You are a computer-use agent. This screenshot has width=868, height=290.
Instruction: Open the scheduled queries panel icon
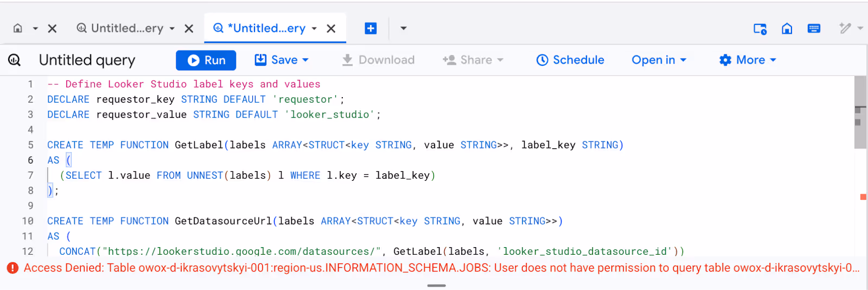760,29
